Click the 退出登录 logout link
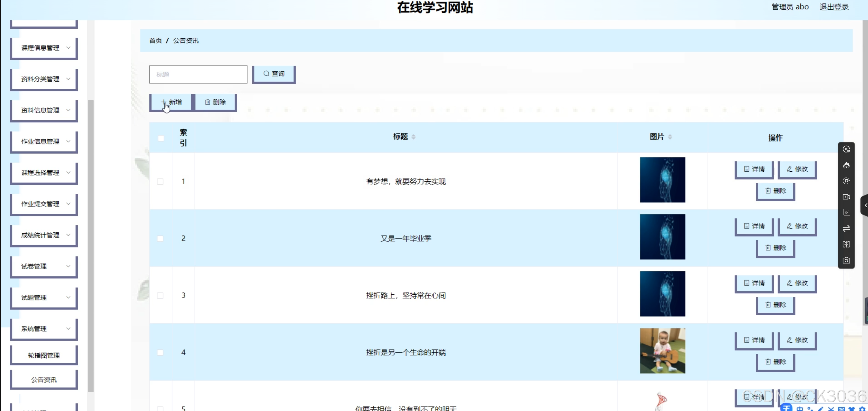The width and height of the screenshot is (868, 411). pyautogui.click(x=834, y=7)
